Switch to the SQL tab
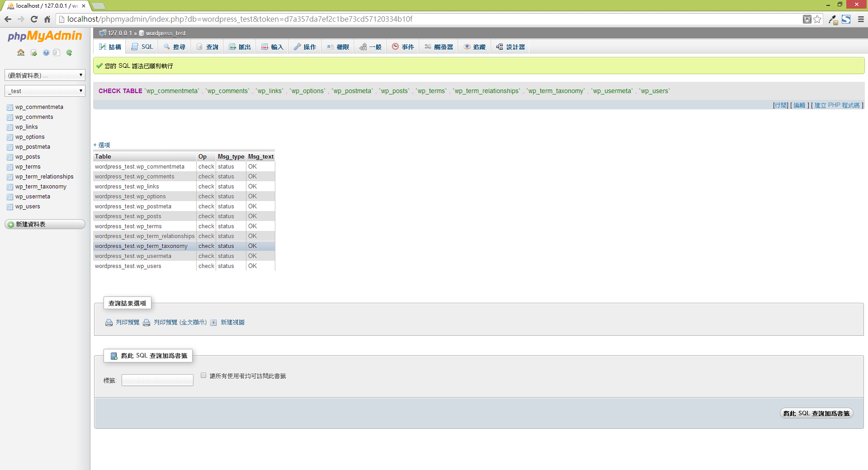 click(x=142, y=47)
